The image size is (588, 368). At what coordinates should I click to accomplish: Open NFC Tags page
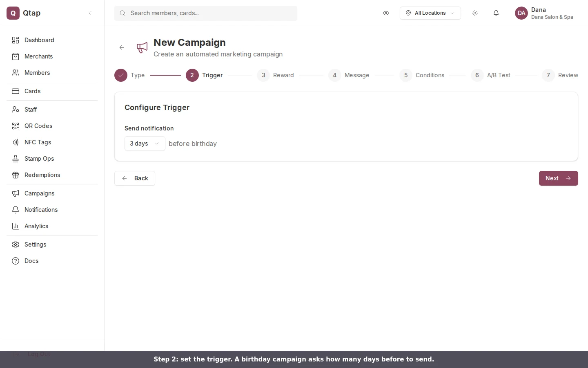(x=52, y=142)
